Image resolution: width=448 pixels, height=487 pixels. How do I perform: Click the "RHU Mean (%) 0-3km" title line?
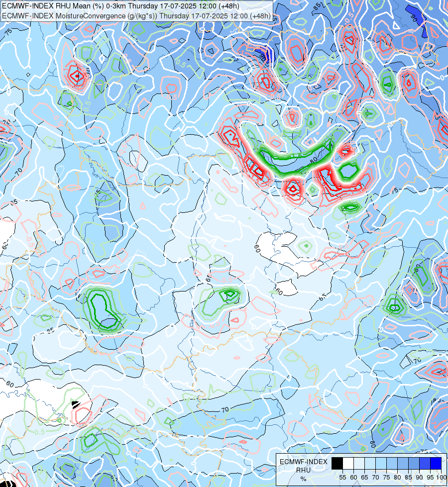coord(120,6)
